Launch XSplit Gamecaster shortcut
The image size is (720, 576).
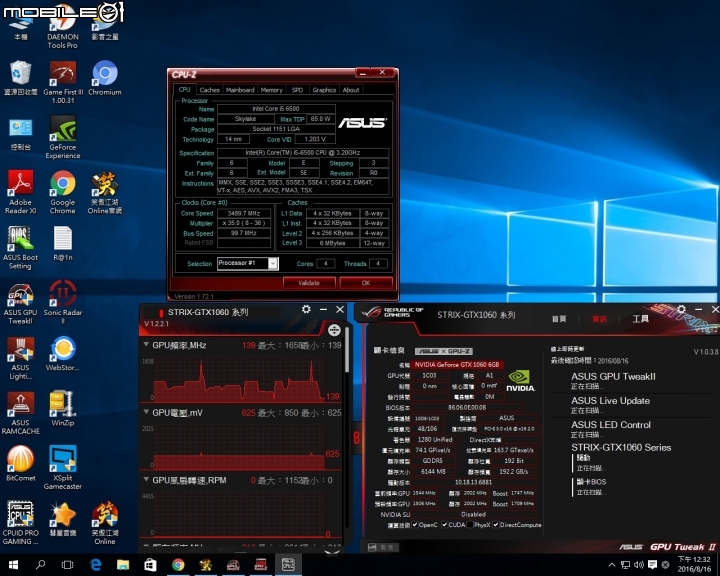62,468
